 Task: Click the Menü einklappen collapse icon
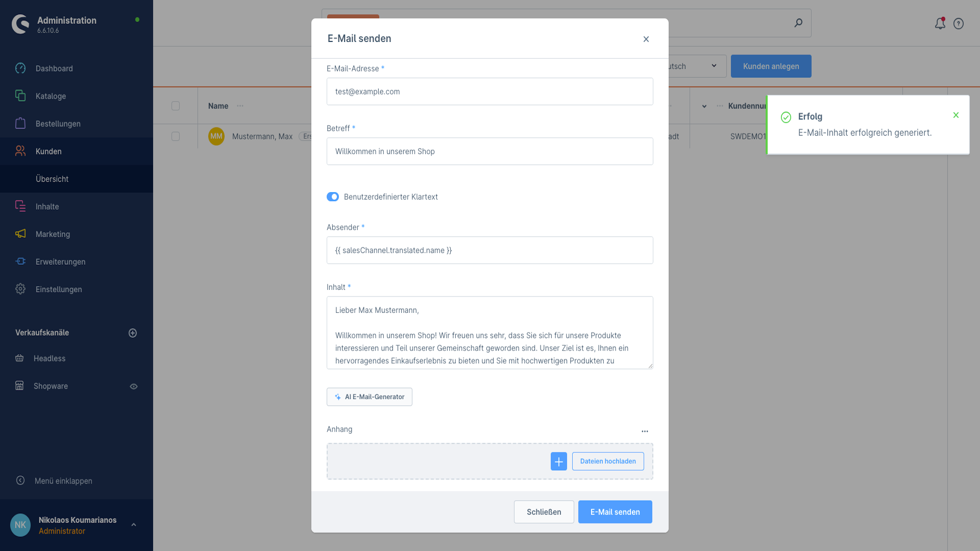tap(20, 481)
